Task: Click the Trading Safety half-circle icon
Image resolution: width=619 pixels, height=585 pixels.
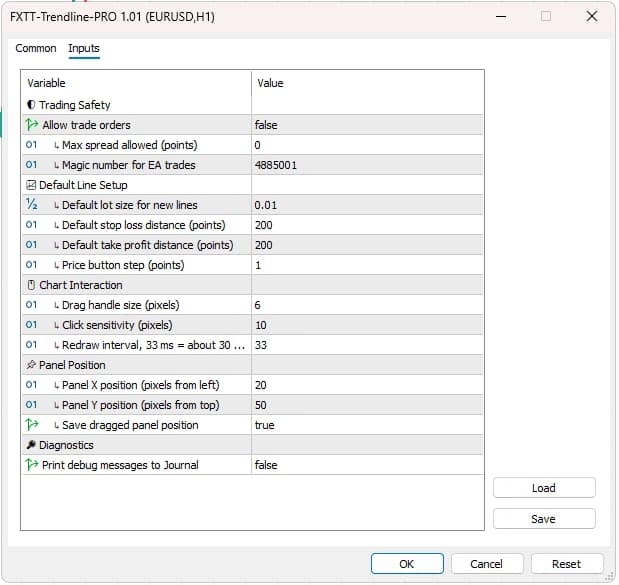Action: (31, 105)
